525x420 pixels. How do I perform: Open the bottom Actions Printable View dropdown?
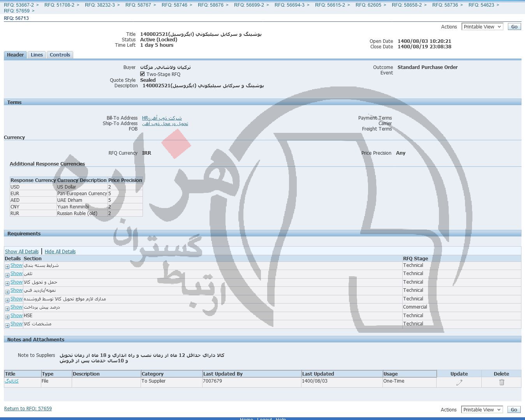coord(482,409)
